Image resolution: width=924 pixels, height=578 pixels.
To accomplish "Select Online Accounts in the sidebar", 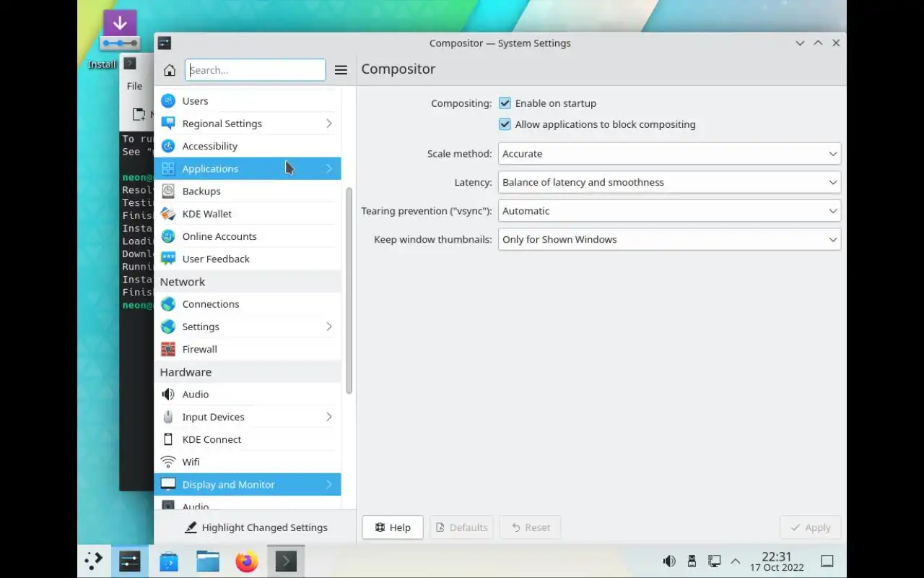I will click(x=247, y=236).
